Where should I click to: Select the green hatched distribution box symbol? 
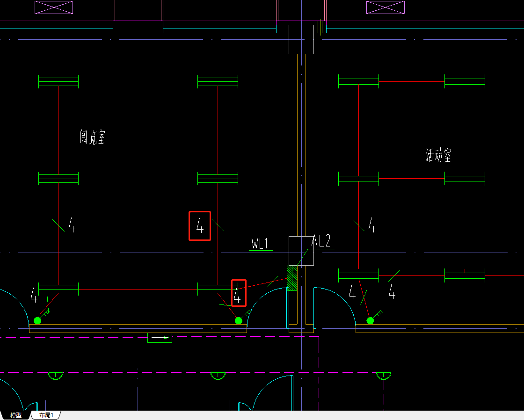click(x=292, y=278)
